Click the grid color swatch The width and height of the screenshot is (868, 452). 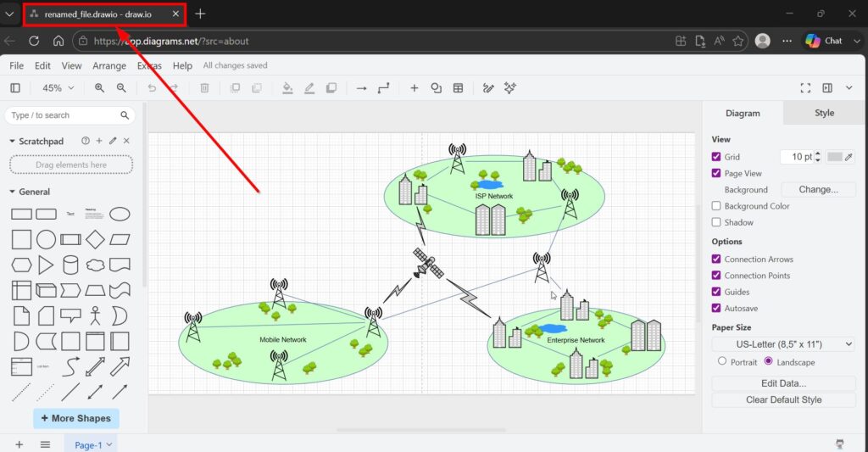pyautogui.click(x=835, y=157)
